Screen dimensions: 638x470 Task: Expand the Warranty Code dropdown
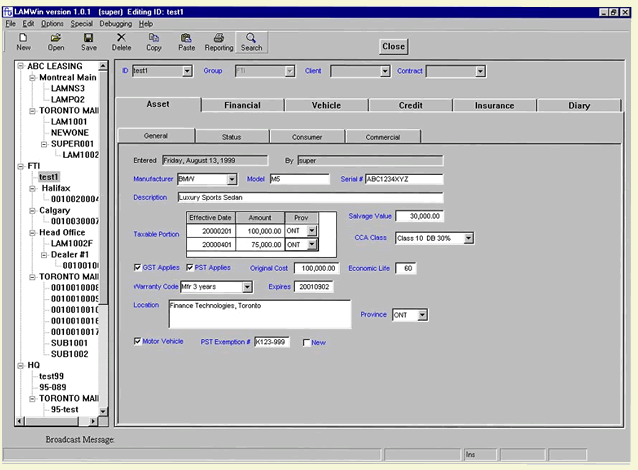(x=247, y=287)
